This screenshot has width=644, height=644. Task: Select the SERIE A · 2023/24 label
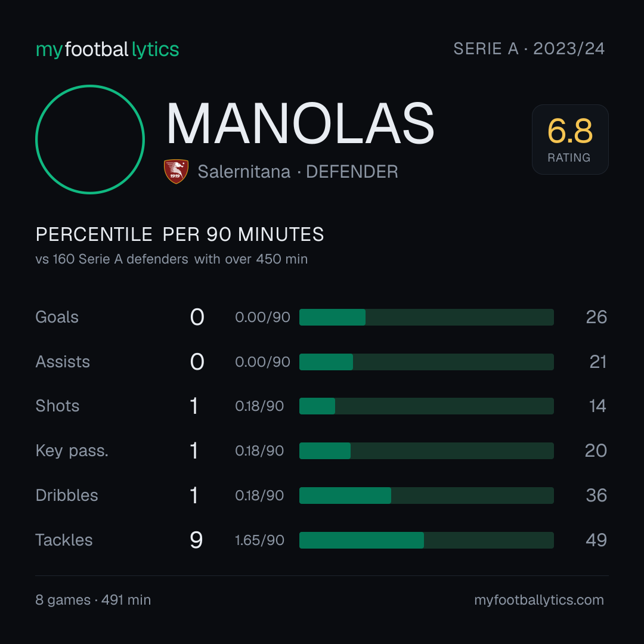click(x=529, y=49)
